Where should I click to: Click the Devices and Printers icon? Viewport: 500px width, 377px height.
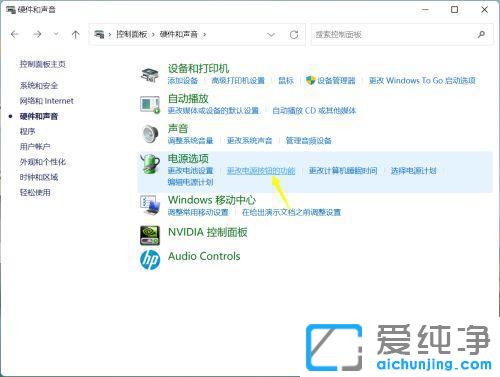(150, 74)
